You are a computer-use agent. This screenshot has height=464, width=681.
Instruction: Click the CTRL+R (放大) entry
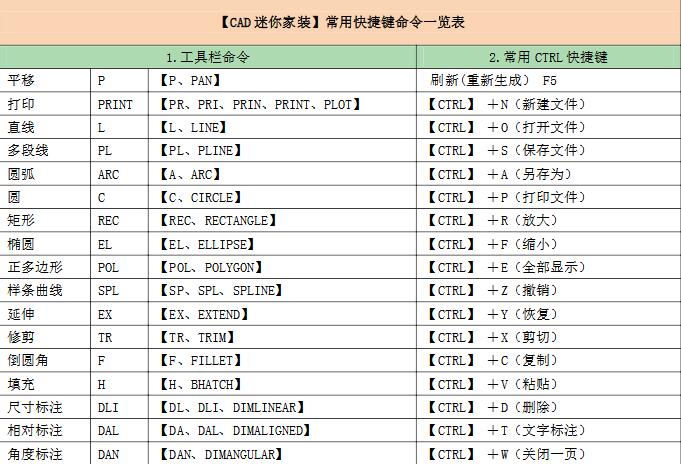[549, 221]
